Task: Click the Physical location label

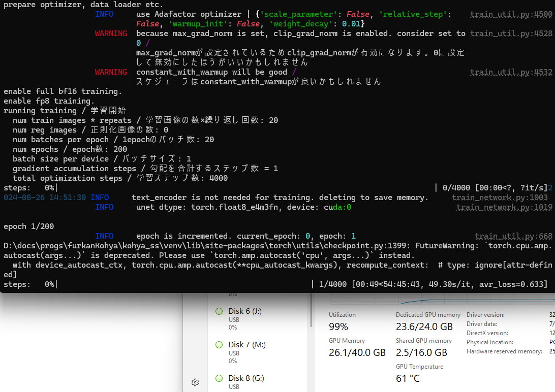Action: [x=489, y=342]
